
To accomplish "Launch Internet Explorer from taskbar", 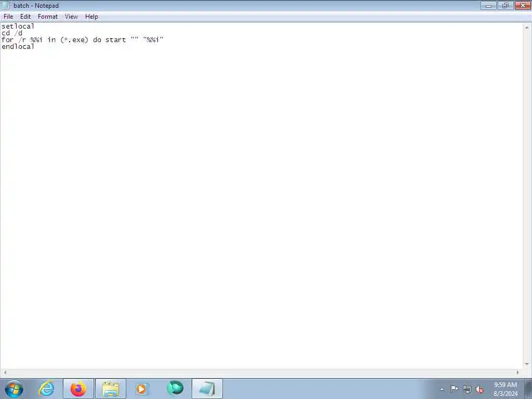I will pos(46,389).
